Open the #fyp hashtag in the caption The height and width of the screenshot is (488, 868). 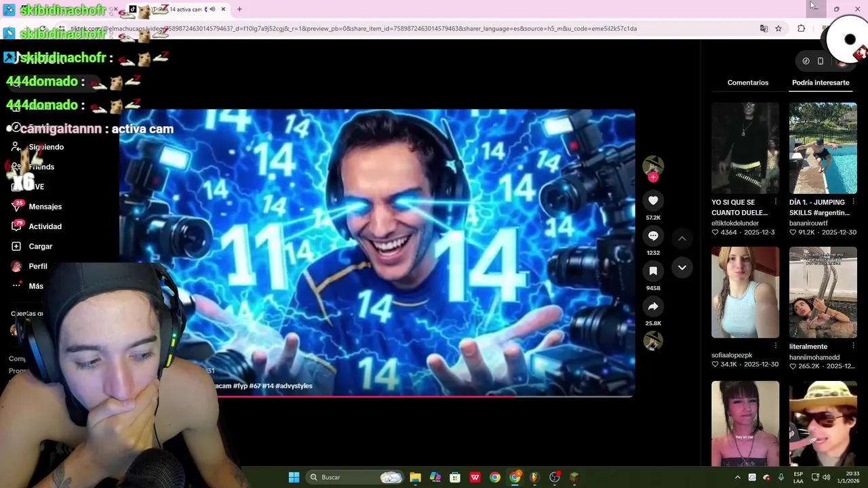coord(240,386)
